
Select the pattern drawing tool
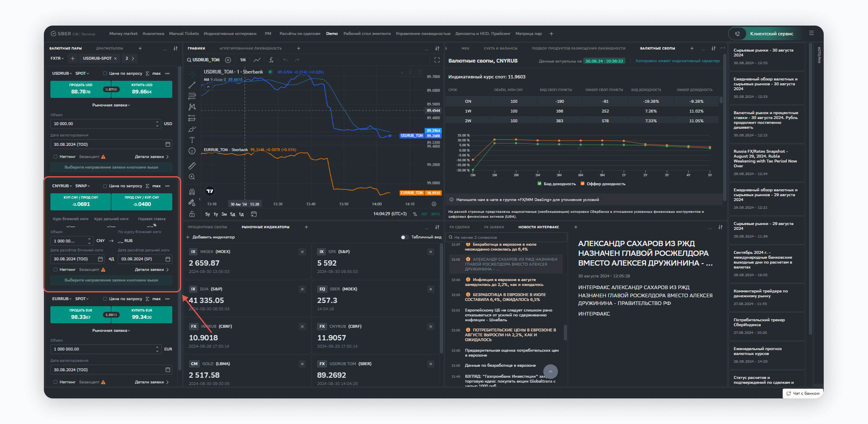coord(192,107)
